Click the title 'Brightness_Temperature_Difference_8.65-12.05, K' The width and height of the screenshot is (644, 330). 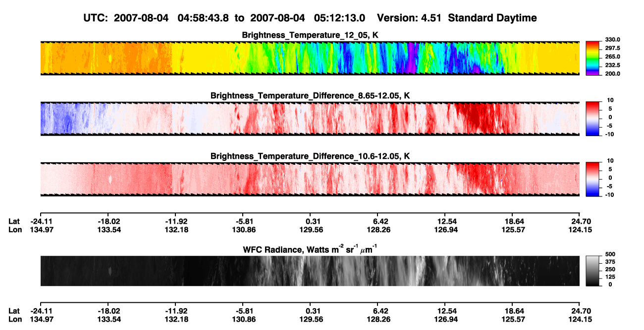[310, 95]
